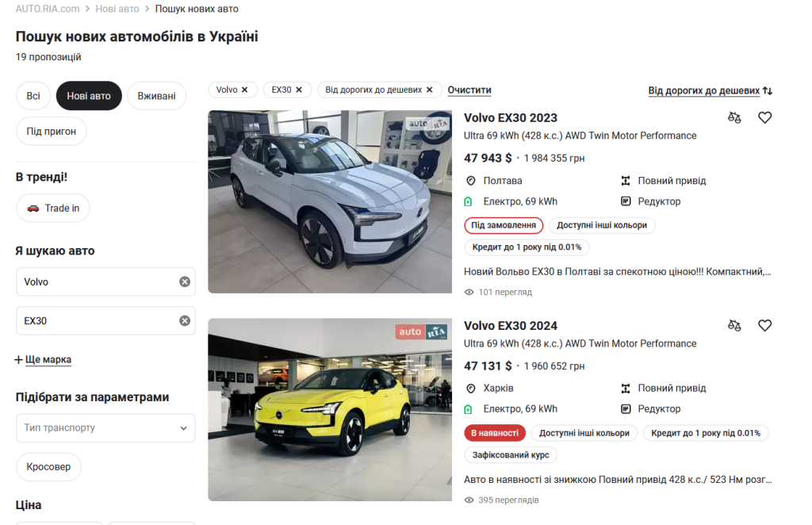Open the Volvo EX30 2023 listing title
Image resolution: width=812 pixels, height=525 pixels.
[x=511, y=118]
